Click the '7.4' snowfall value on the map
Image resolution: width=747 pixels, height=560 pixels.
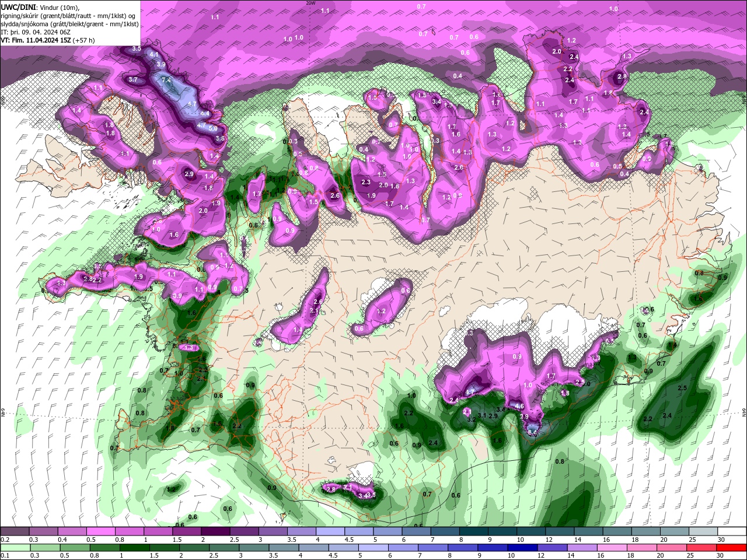tap(166, 80)
